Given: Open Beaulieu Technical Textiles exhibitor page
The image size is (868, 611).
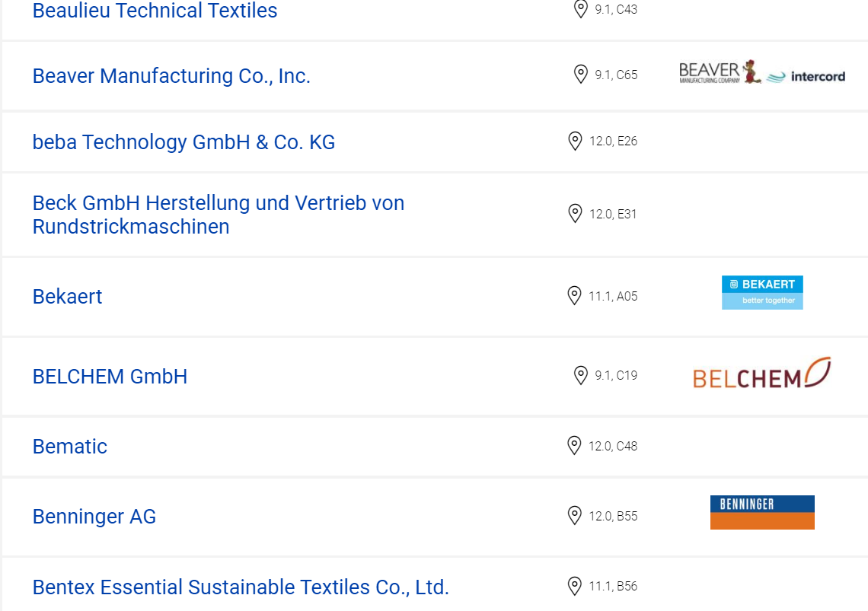Looking at the screenshot, I should click(x=155, y=11).
